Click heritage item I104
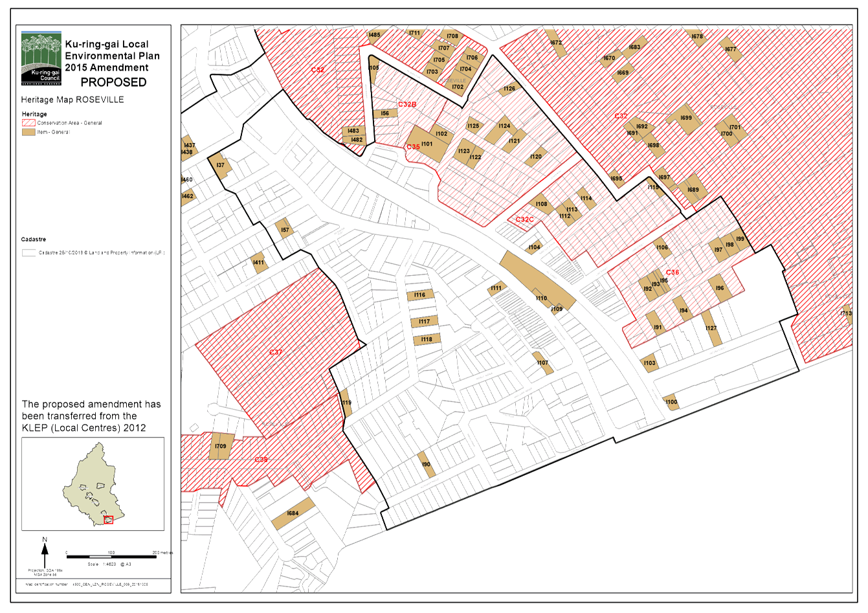 pyautogui.click(x=533, y=247)
